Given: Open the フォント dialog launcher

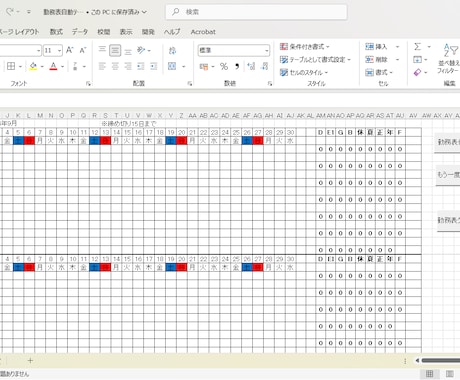Looking at the screenshot, I should pos(88,84).
